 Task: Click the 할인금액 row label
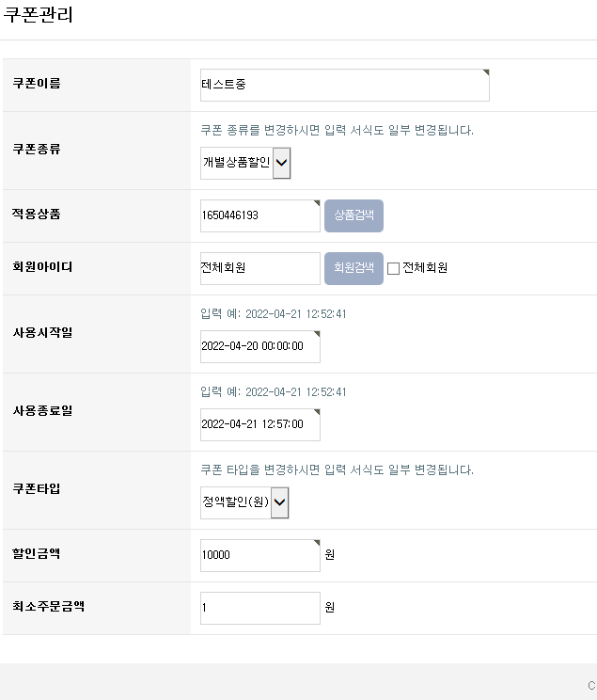37,553
